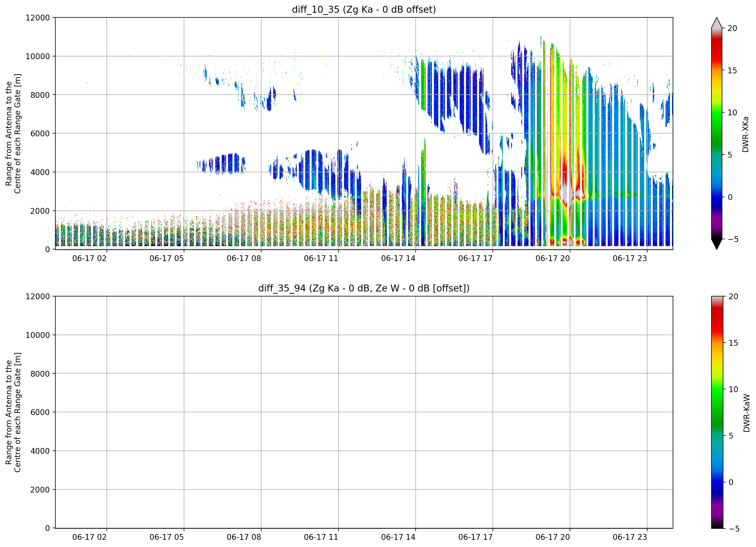
Task: Click the DWR-KaW colorbar label
Action: (x=746, y=413)
